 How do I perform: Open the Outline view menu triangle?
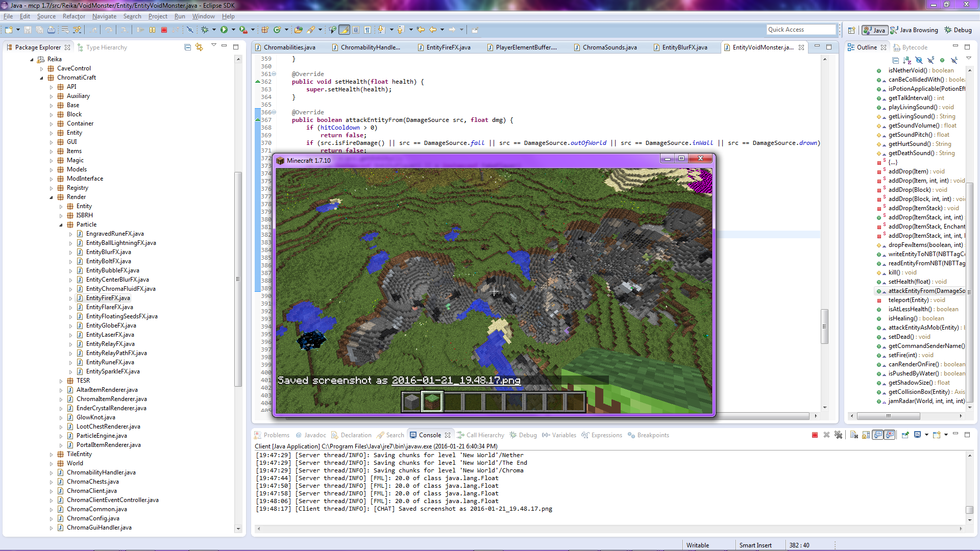[969, 58]
